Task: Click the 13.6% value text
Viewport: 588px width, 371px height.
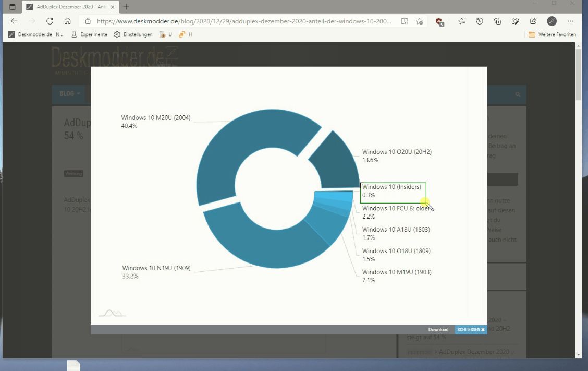Action: click(370, 160)
